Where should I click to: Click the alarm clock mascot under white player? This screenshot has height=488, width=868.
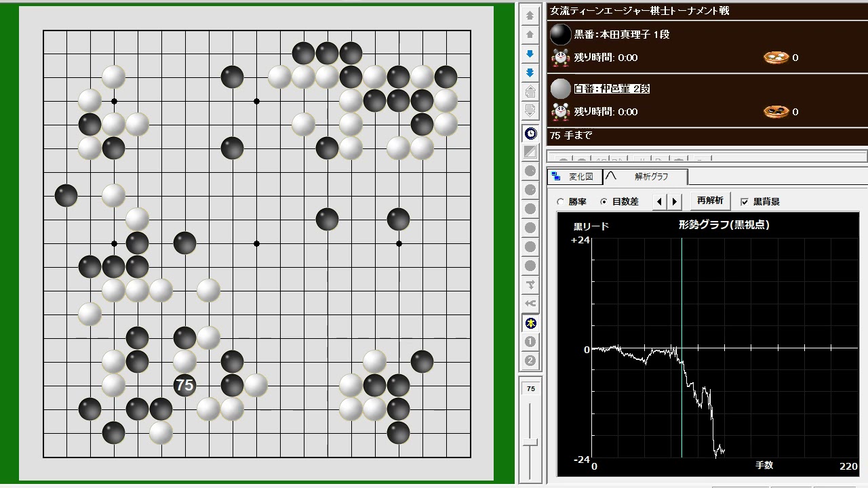tap(561, 112)
